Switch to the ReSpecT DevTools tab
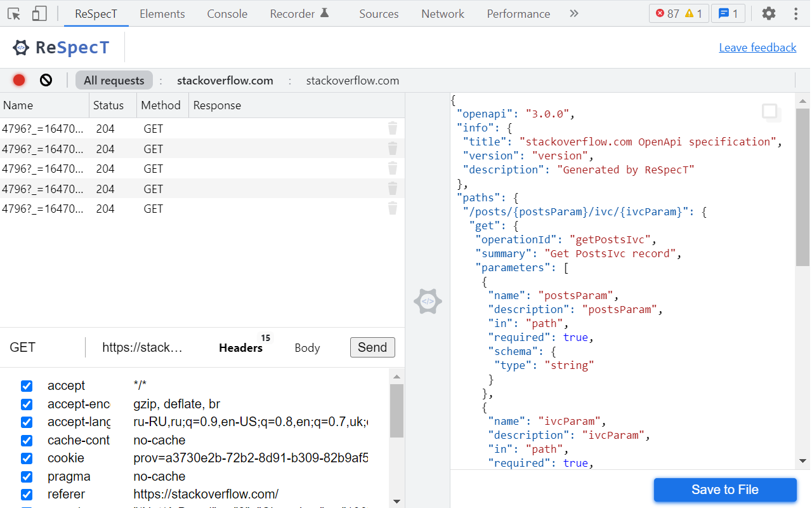This screenshot has width=812, height=508. (x=96, y=13)
